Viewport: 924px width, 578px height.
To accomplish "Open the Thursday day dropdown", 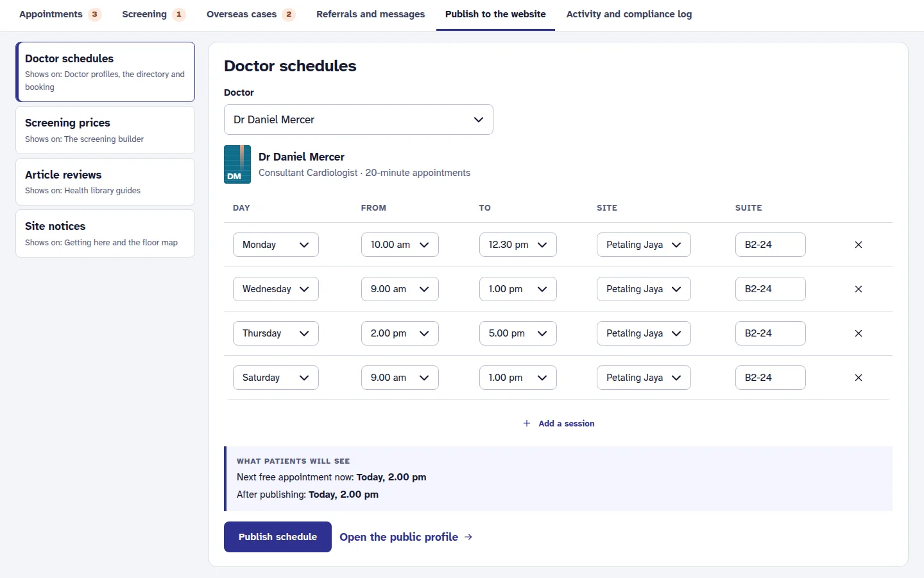I will click(276, 333).
